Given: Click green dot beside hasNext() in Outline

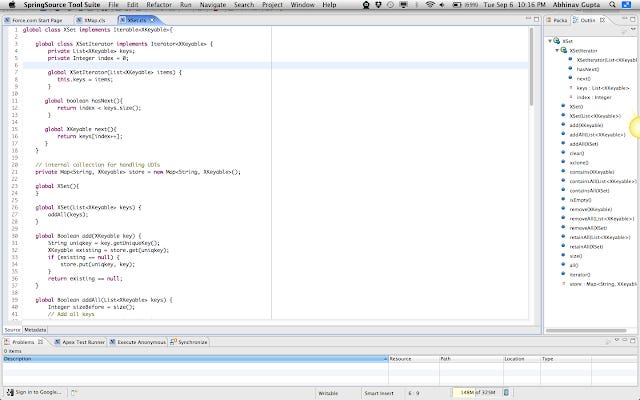Looking at the screenshot, I should click(571, 69).
